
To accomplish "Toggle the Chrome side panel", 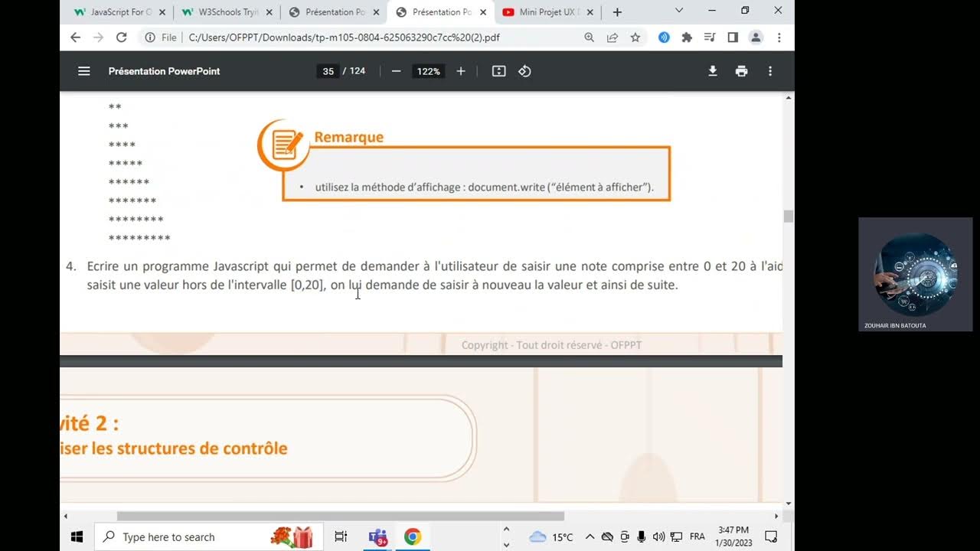I will 733,37.
